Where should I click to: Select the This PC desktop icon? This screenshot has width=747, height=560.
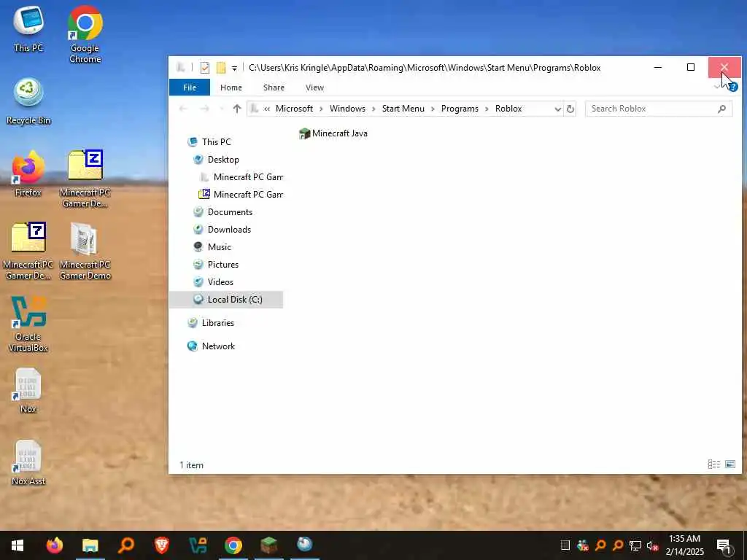28,28
